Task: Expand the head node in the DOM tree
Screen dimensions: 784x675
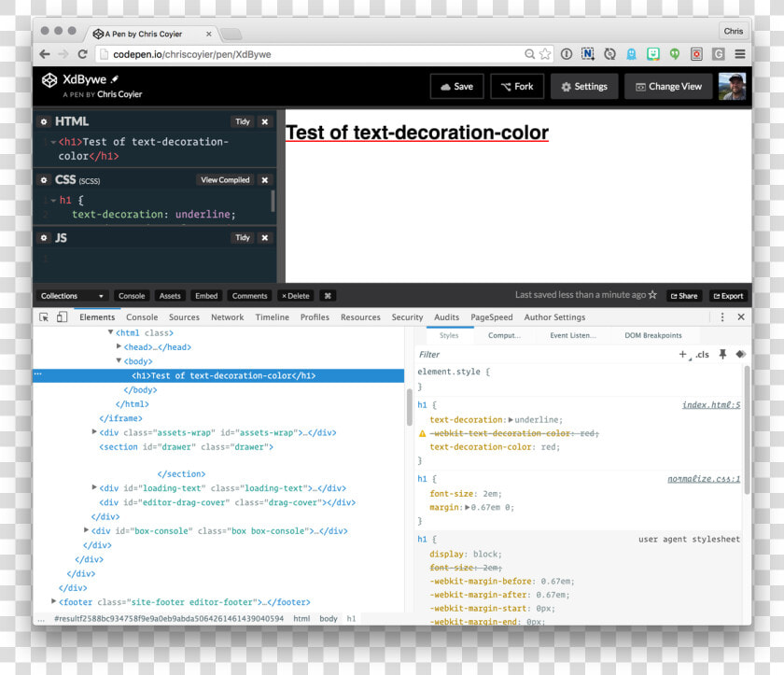Action: pyautogui.click(x=119, y=346)
